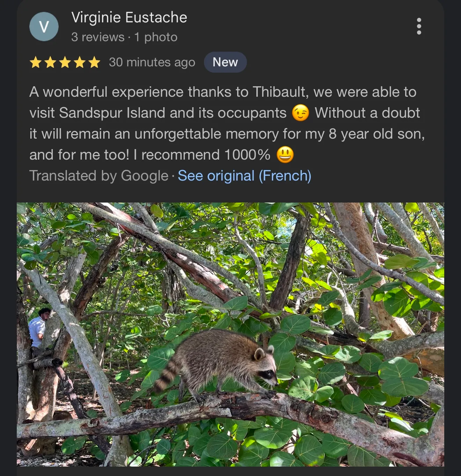
Task: Click the fourth star of the rating
Action: click(x=80, y=63)
